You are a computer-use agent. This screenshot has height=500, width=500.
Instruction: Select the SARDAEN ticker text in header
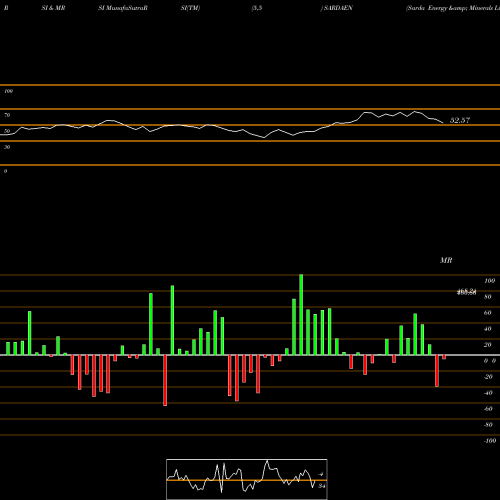(338, 8)
